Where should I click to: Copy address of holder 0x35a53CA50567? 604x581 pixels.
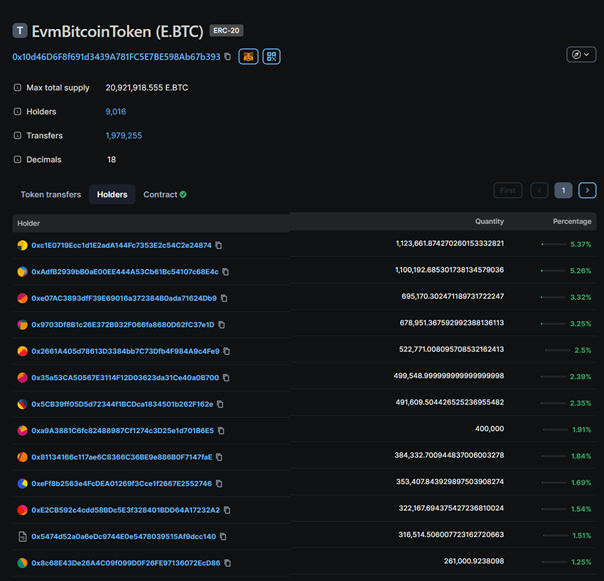[226, 378]
